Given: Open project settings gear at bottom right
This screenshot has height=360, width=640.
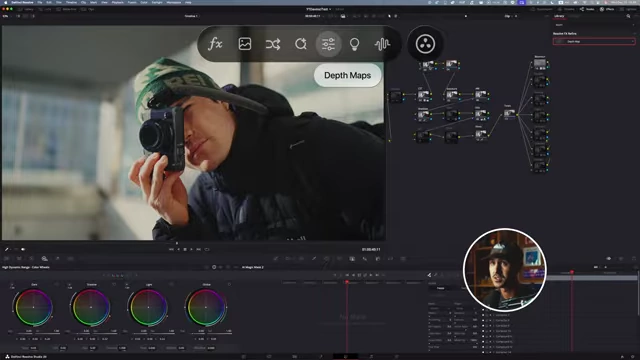Looking at the screenshot, I should 633,357.
